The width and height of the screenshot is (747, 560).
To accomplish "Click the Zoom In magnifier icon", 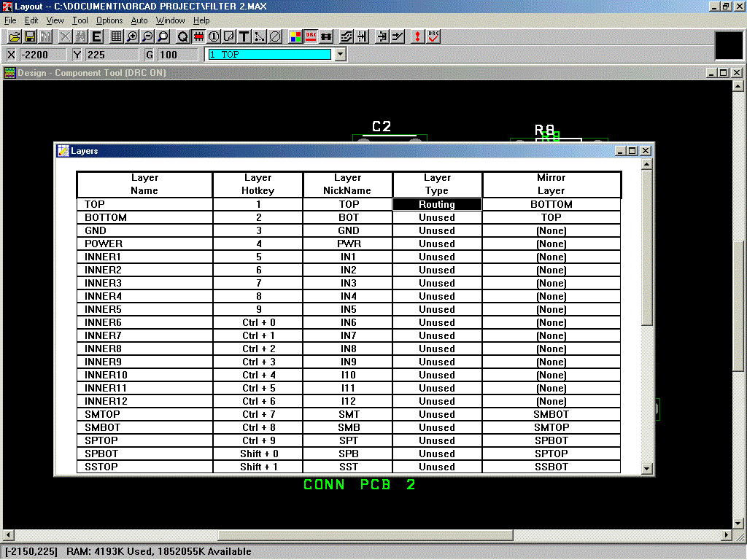I will pos(132,36).
